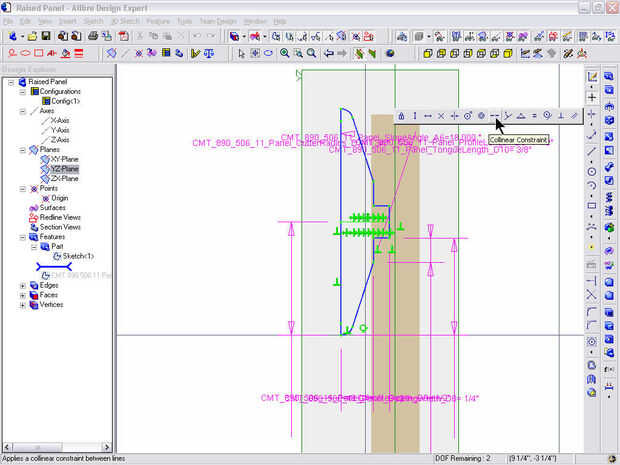Click the zoom in magnifier icon
The width and height of the screenshot is (620, 465).
pyautogui.click(x=285, y=53)
